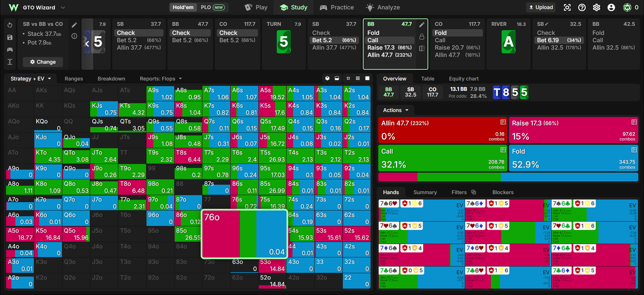Select the 3x3 grid view toggle
Screen dimensions: 644x295
(x=358, y=78)
